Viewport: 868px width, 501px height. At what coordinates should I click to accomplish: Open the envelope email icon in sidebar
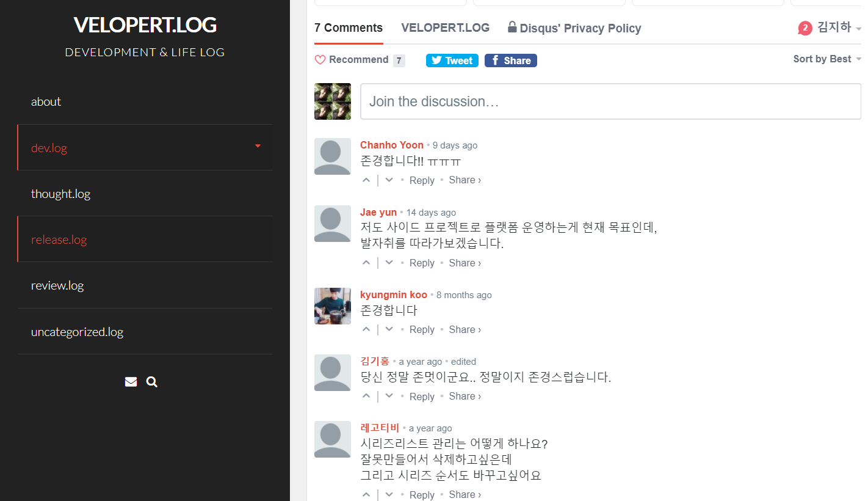131,382
